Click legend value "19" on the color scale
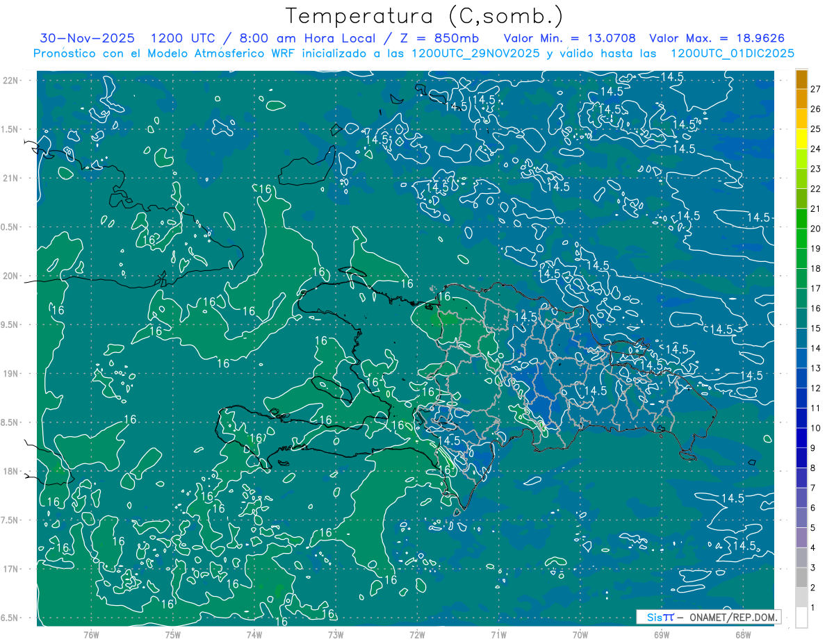 coord(816,248)
